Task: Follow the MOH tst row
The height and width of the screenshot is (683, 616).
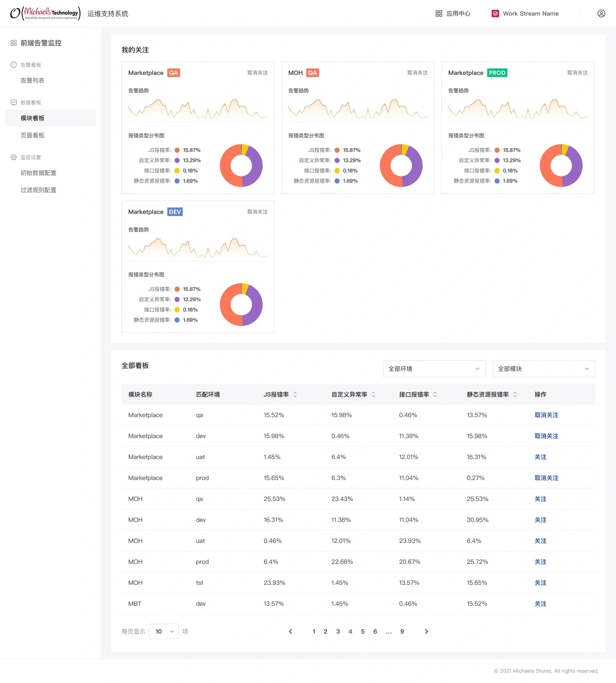Action: pos(541,583)
